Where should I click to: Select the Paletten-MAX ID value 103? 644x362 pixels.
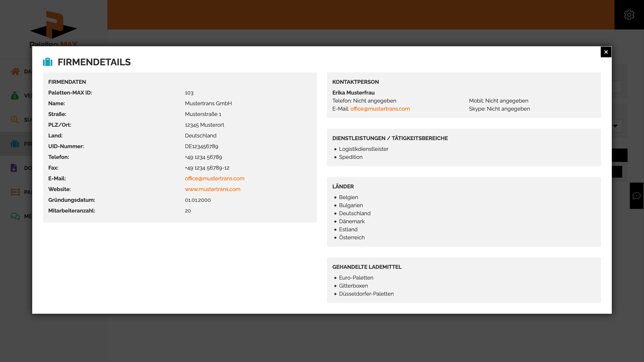189,93
